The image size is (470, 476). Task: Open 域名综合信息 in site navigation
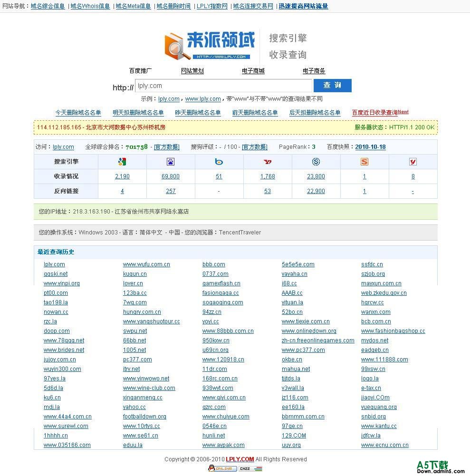(48, 6)
